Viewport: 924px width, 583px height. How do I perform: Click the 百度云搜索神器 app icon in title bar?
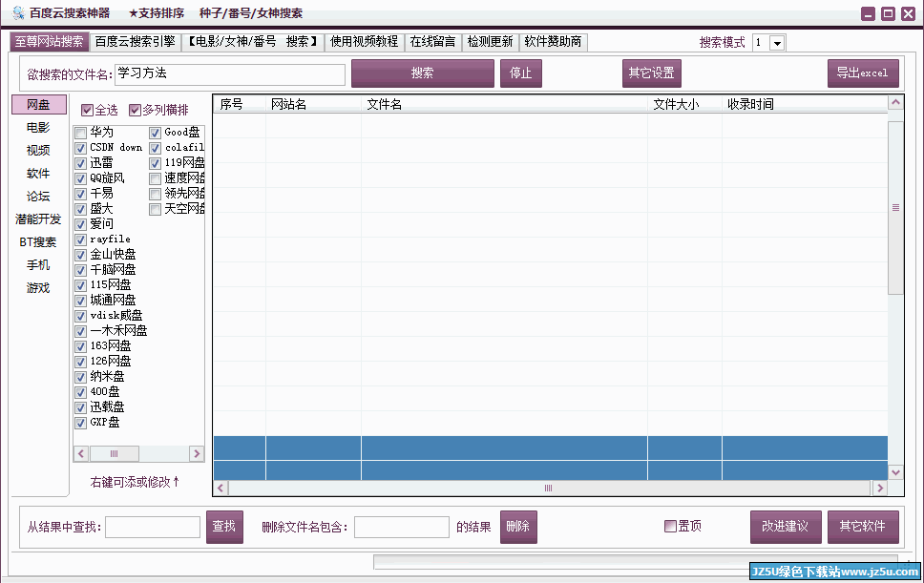(18, 13)
